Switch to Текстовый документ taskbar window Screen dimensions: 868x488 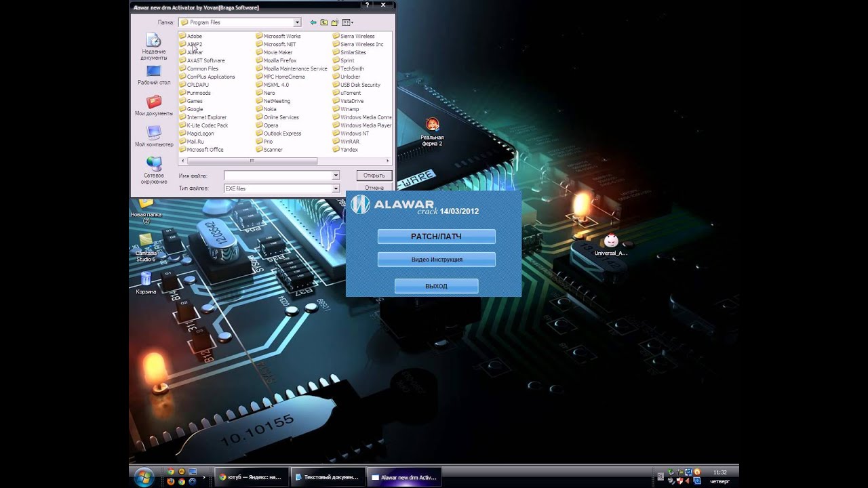[x=328, y=477]
